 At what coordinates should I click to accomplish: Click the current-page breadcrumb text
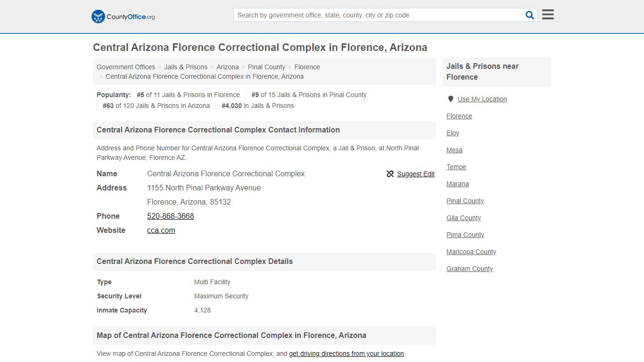click(x=205, y=76)
